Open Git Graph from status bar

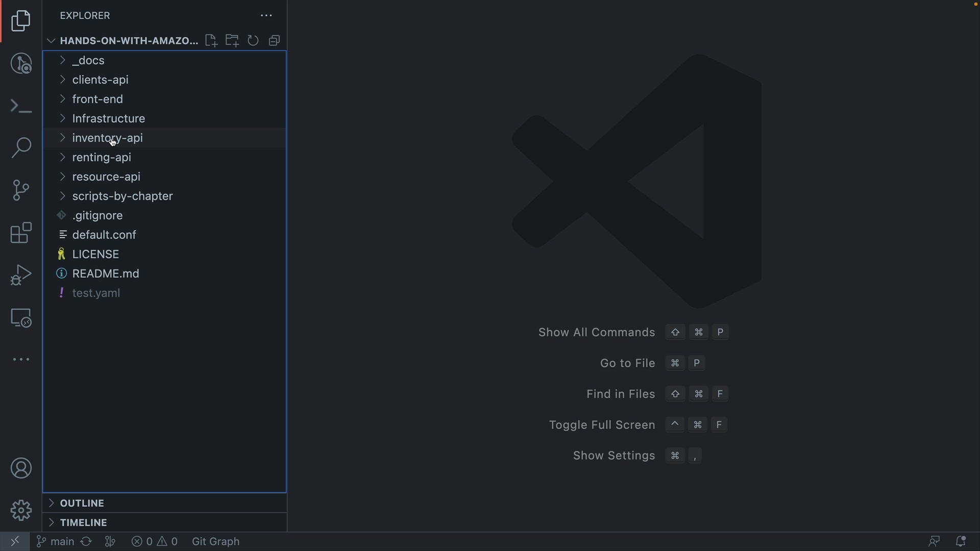coord(215,541)
